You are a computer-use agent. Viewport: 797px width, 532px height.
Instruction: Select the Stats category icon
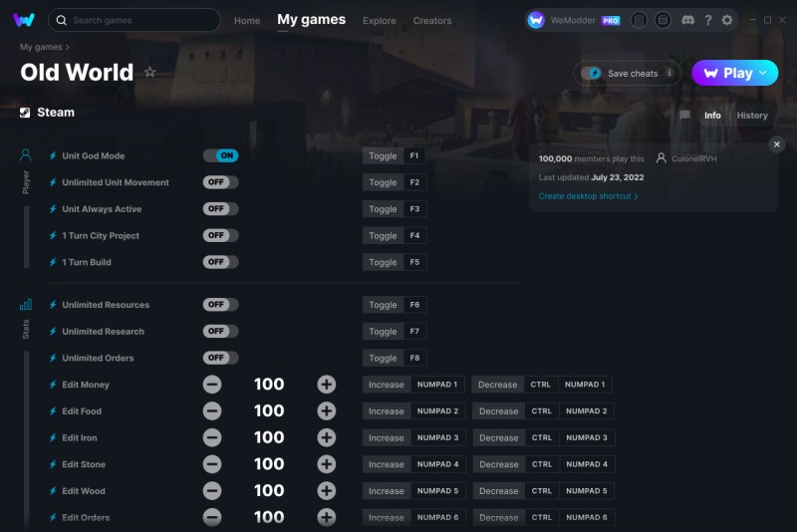tap(26, 305)
